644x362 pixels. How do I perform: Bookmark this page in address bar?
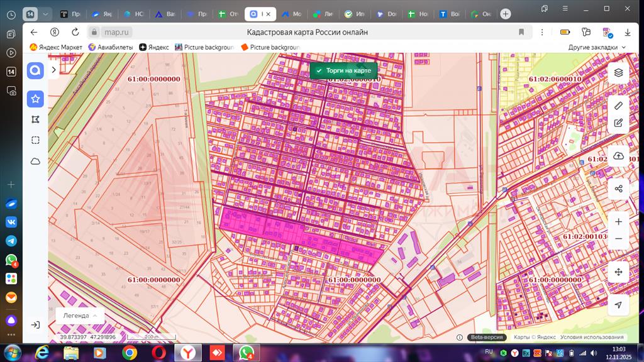[521, 32]
